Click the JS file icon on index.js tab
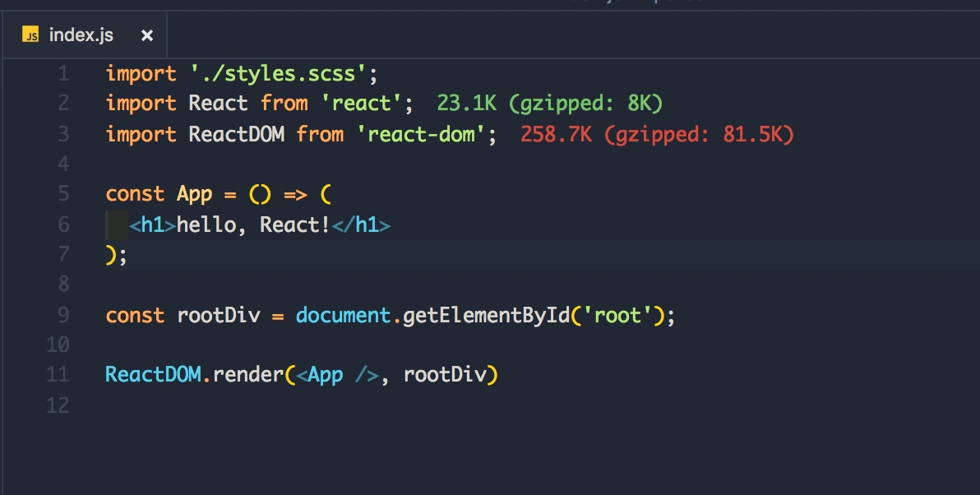The height and width of the screenshot is (495, 980). coord(30,35)
